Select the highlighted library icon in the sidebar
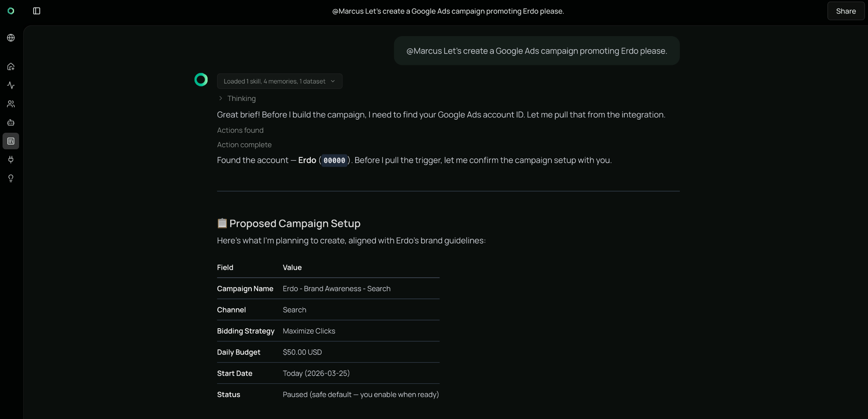 point(11,141)
